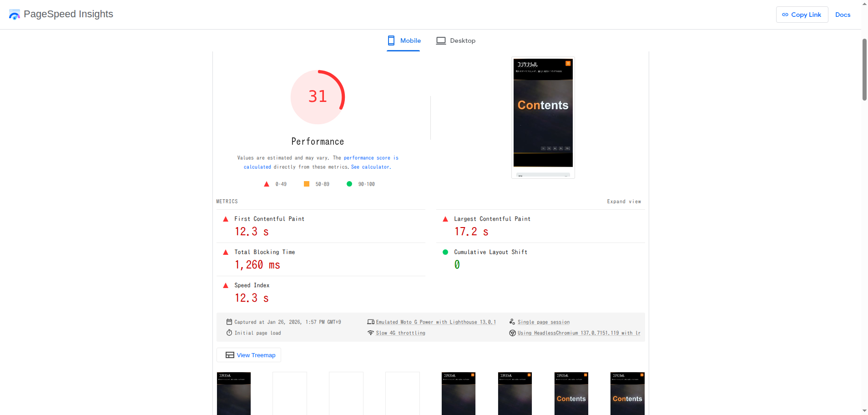Open the Docs link
The width and height of the screenshot is (868, 415).
[843, 14]
